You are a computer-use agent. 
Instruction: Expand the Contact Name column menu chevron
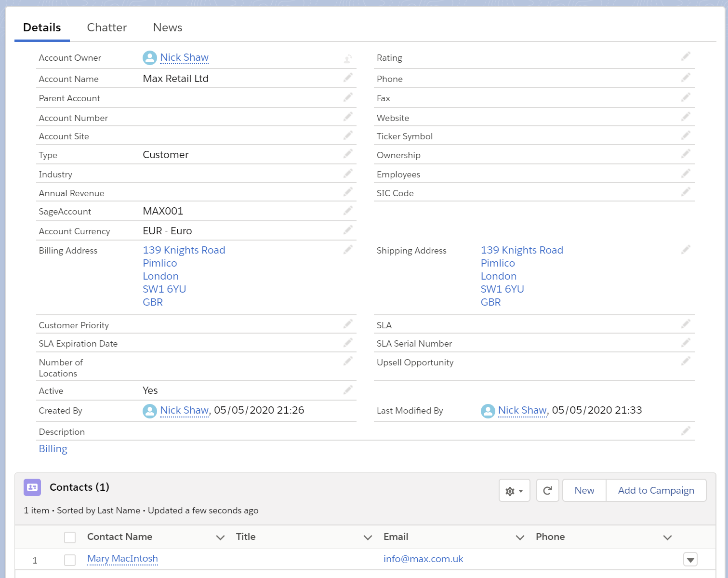[x=220, y=538]
